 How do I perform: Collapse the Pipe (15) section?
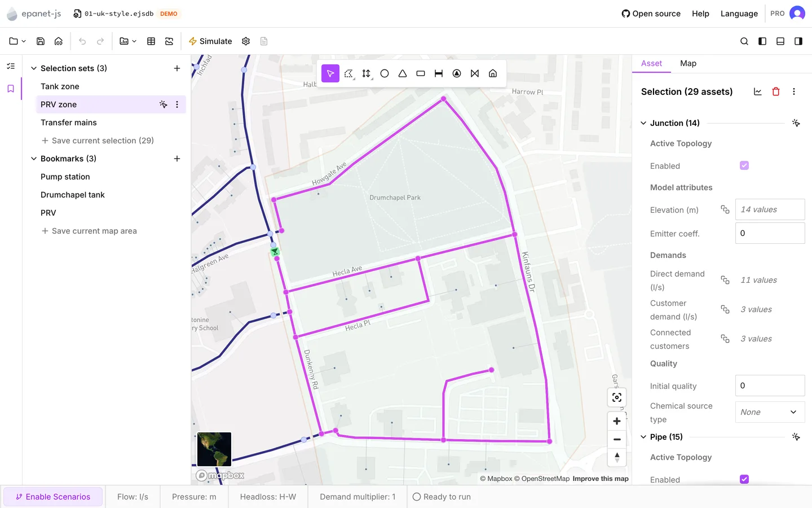point(643,437)
